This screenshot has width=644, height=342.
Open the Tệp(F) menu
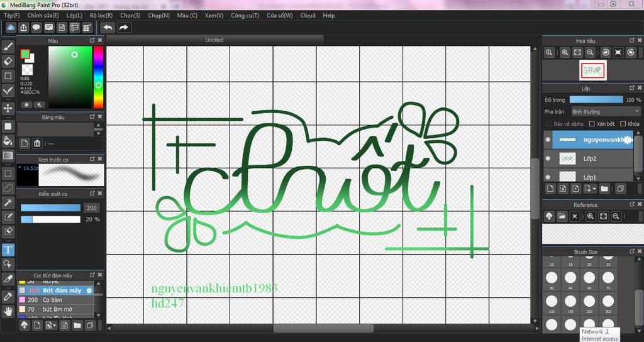(11, 16)
